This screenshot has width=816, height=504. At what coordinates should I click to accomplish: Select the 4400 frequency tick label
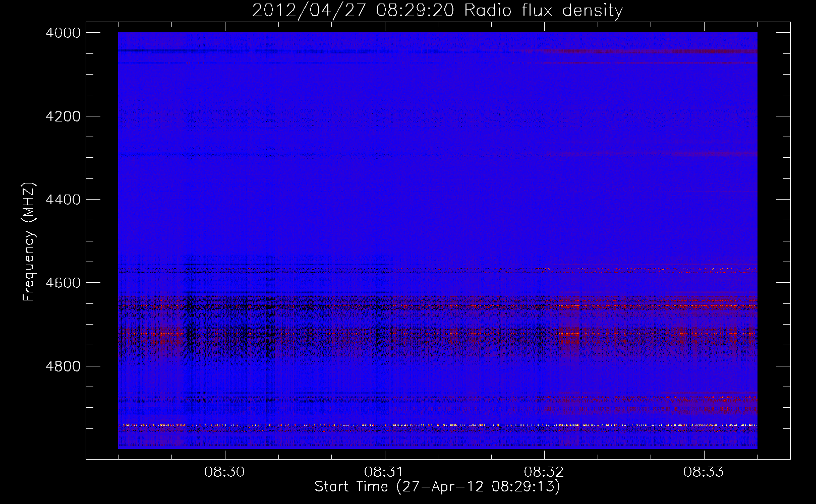click(x=63, y=200)
